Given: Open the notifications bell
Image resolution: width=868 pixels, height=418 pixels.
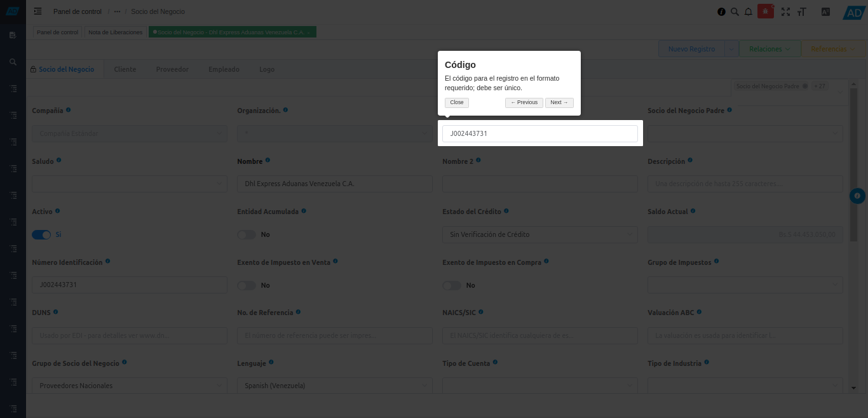Looking at the screenshot, I should tap(749, 11).
